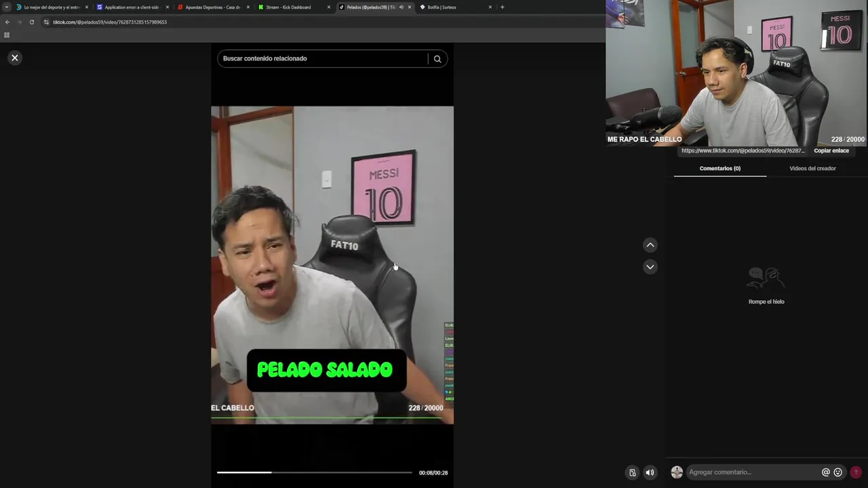Open a new browser tab
The height and width of the screenshot is (488, 868).
click(502, 7)
